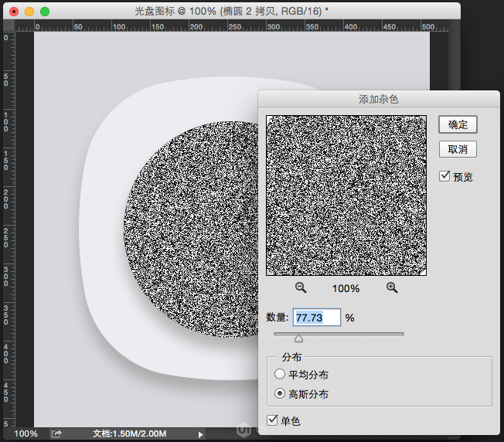Open the status bar info arrow menu
Image resolution: width=504 pixels, height=442 pixels.
click(200, 434)
